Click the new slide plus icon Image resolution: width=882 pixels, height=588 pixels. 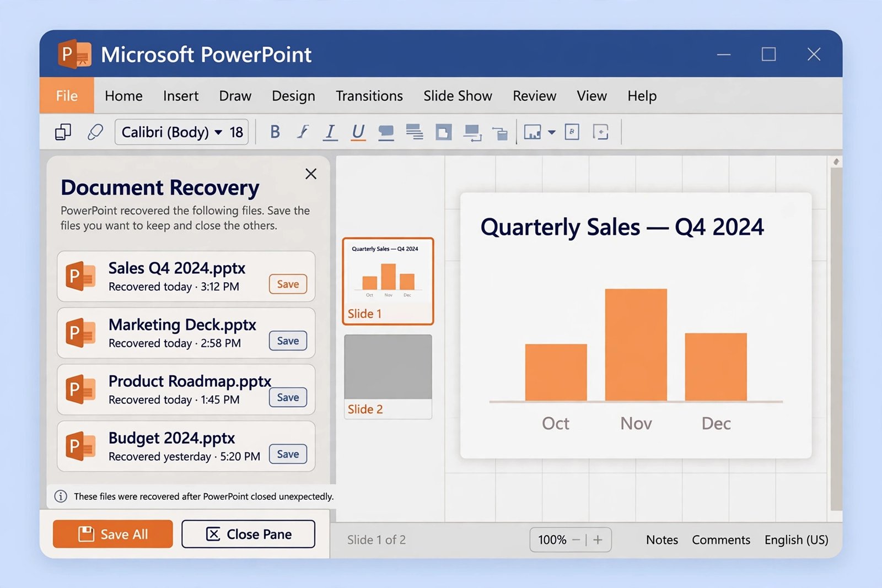600,132
